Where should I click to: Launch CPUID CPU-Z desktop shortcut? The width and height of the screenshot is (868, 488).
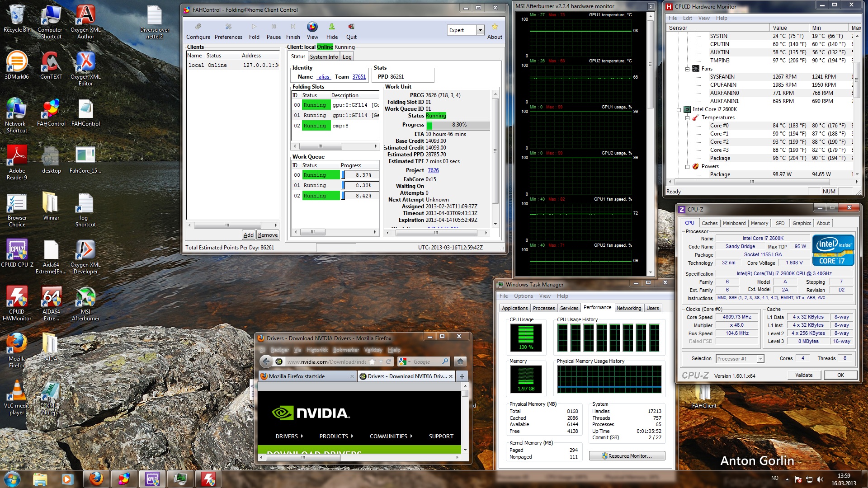pos(17,253)
